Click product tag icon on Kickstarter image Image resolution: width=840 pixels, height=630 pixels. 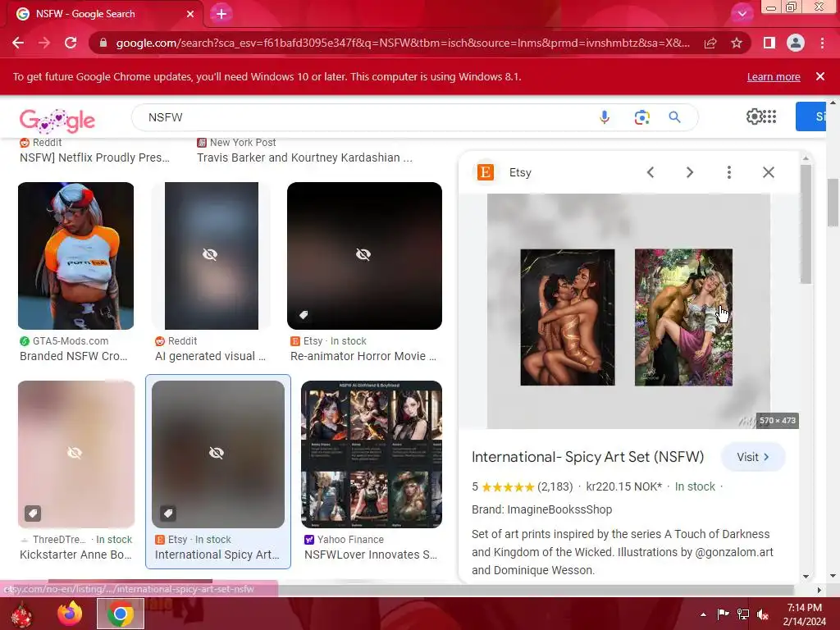pos(33,514)
